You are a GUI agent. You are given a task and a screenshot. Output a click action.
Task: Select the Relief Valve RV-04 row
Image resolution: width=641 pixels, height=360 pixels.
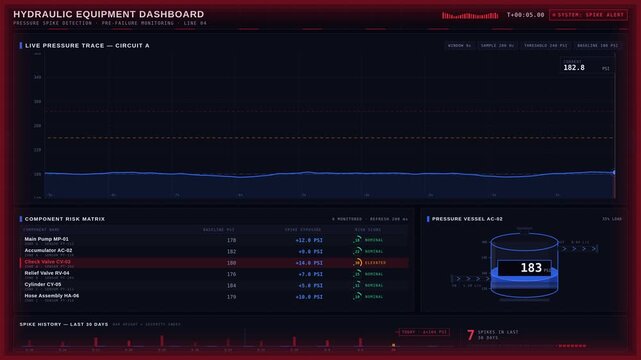point(214,274)
